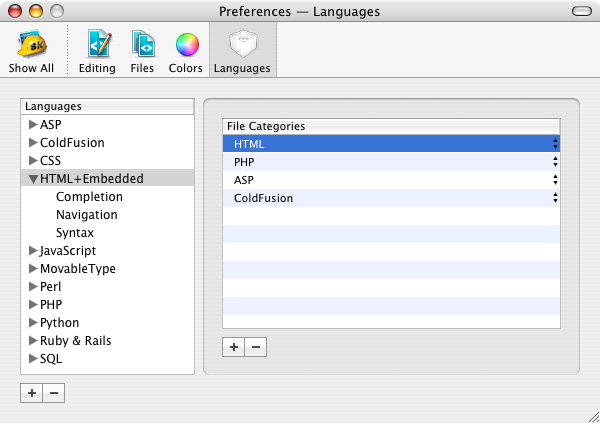Viewport: 600px width, 423px height.
Task: Open the ColdFusion row category popup
Action: (x=554, y=198)
